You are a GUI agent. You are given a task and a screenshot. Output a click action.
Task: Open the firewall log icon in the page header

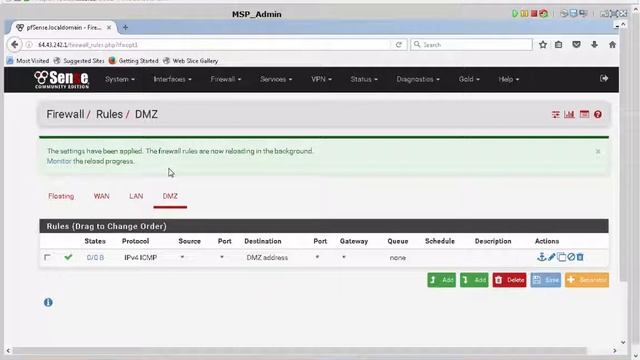584,115
